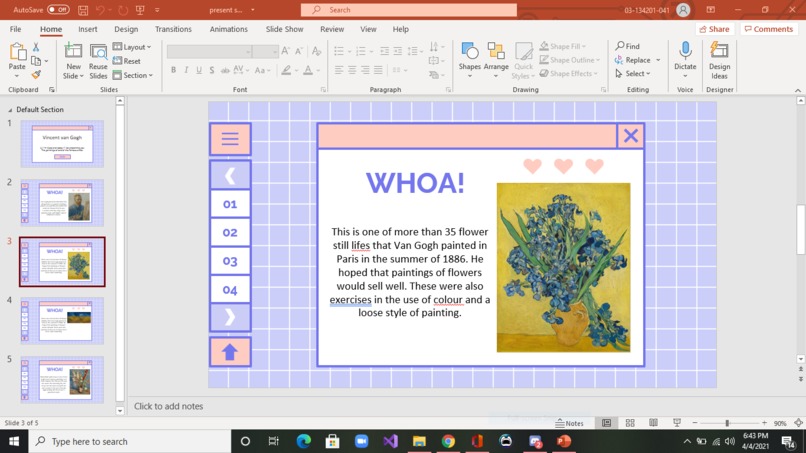Open the File menu
Image resolution: width=806 pixels, height=453 pixels.
click(x=15, y=29)
